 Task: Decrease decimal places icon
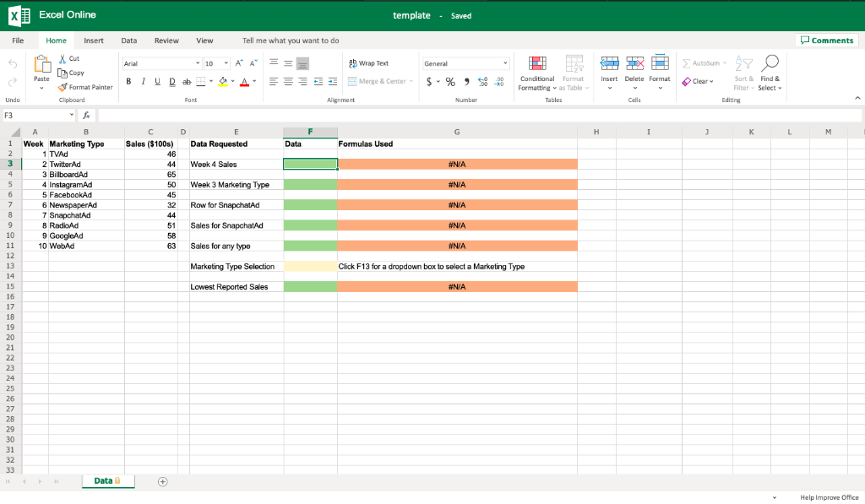[x=499, y=82]
